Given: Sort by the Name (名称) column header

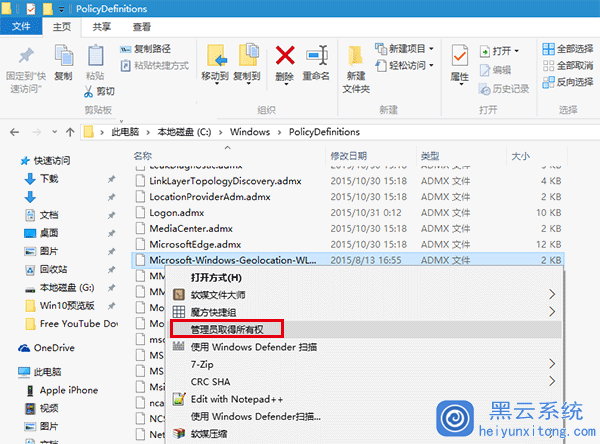Looking at the screenshot, I should pyautogui.click(x=143, y=156).
